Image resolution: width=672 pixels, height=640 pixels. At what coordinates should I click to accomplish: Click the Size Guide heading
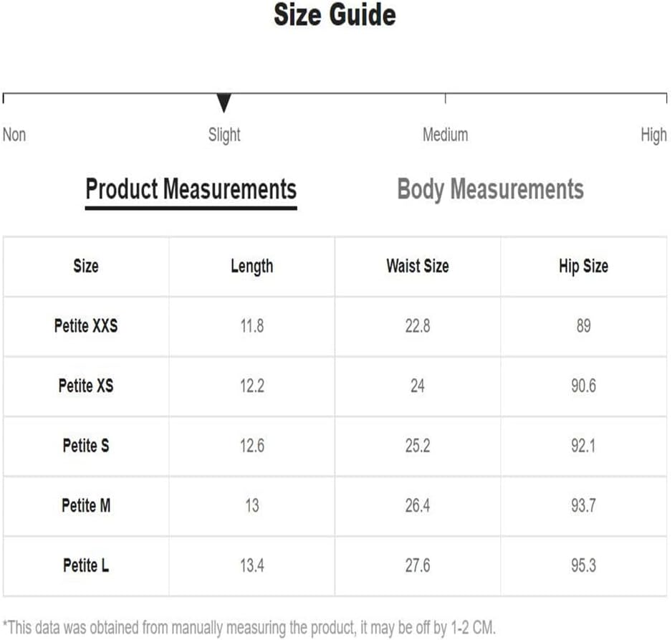point(335,15)
